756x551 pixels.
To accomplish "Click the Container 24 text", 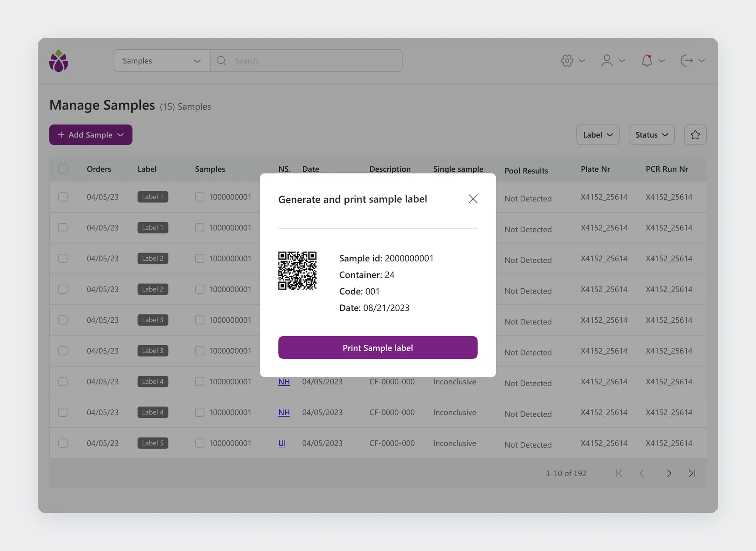I will 367,275.
